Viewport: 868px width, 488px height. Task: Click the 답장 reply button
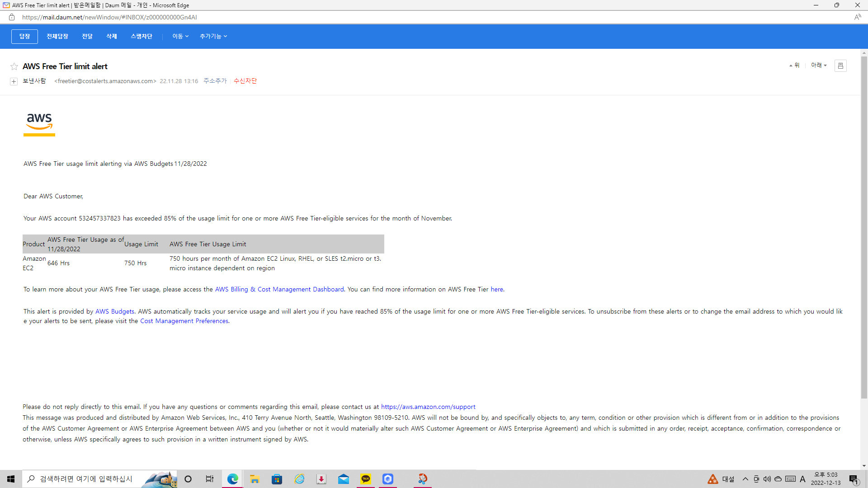24,36
